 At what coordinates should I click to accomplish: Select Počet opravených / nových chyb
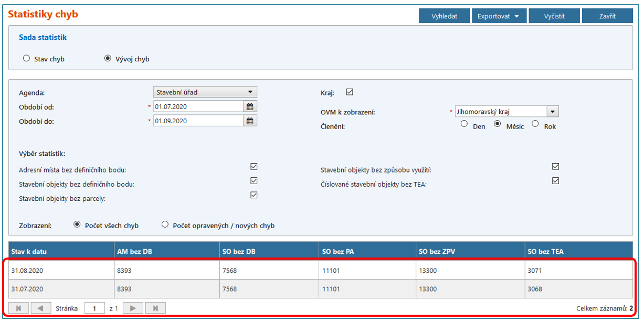coord(165,225)
